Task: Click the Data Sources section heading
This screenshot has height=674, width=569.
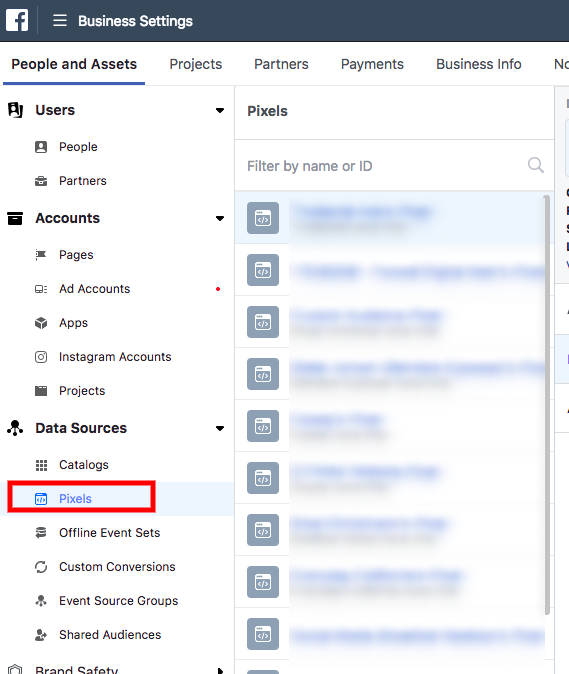Action: [81, 428]
